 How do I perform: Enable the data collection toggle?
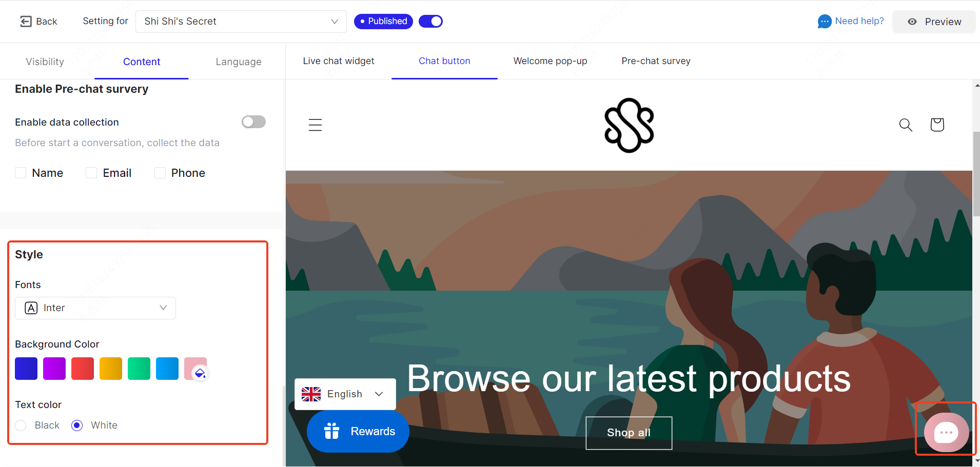253,121
